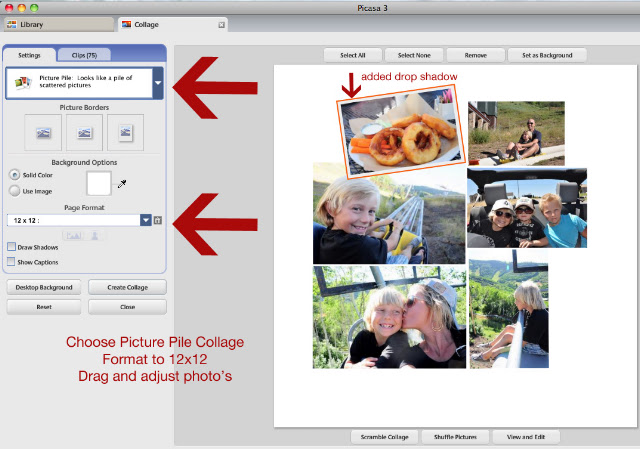Switch to the Clips (75) tab
This screenshot has height=449, width=640.
84,55
